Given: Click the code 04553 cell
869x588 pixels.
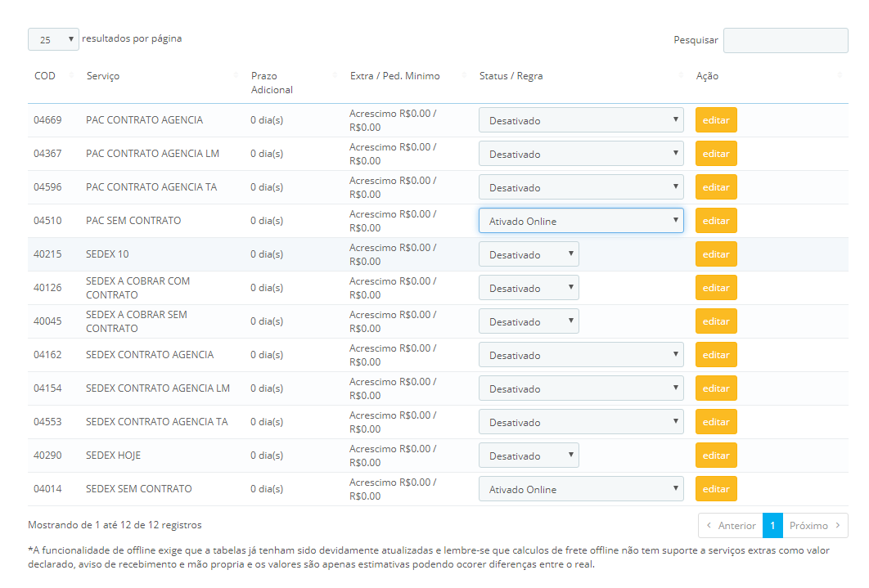Looking at the screenshot, I should click(x=47, y=422).
